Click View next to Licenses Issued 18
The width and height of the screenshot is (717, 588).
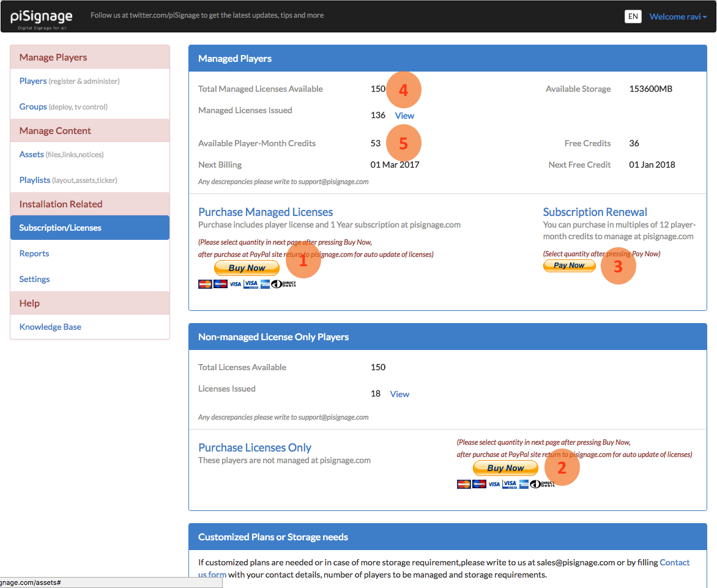pyautogui.click(x=399, y=393)
